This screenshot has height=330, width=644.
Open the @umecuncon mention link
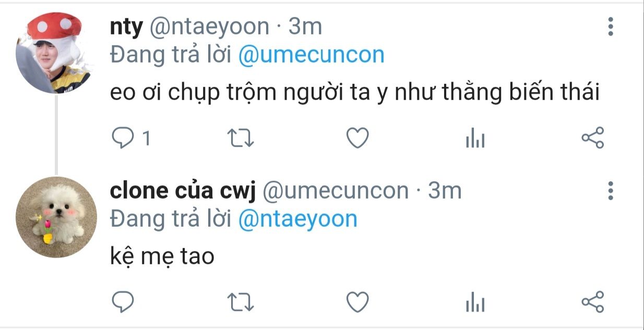(311, 55)
